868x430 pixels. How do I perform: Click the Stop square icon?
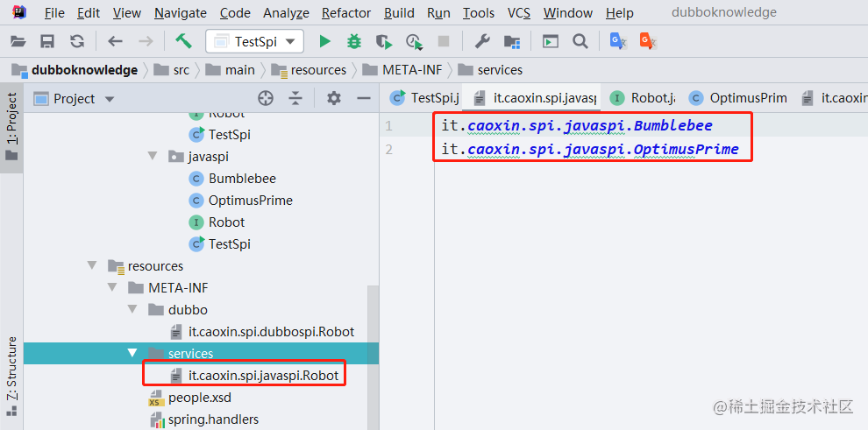(444, 41)
